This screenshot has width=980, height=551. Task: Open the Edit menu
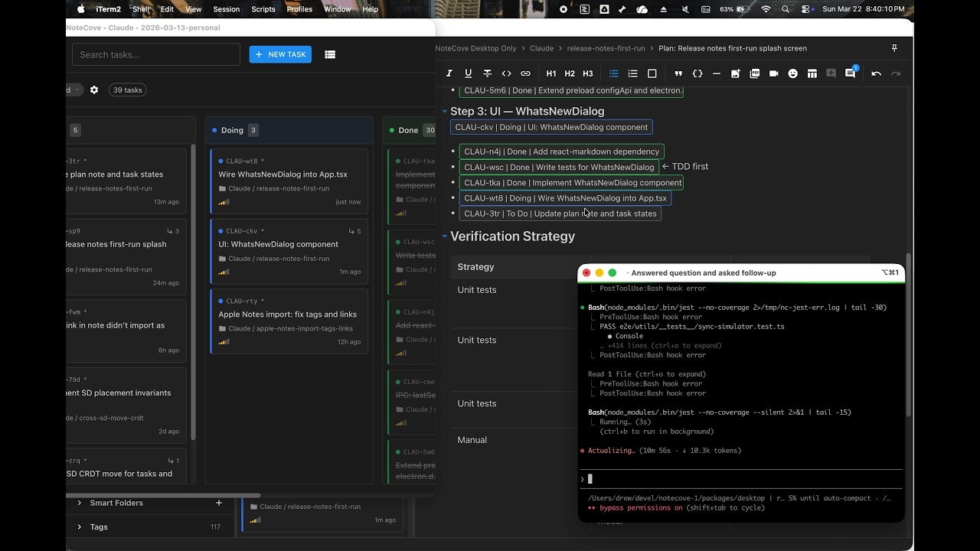pos(167,9)
